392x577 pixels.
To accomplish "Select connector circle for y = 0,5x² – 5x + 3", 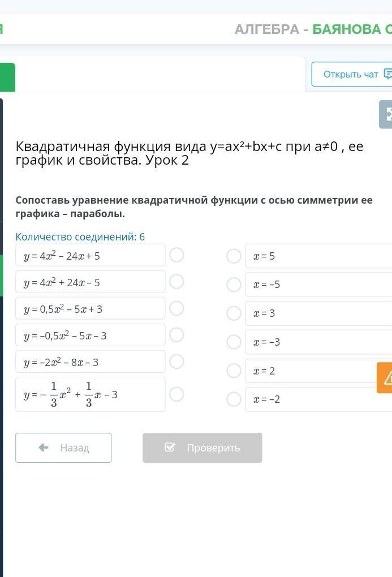I will point(176,308).
